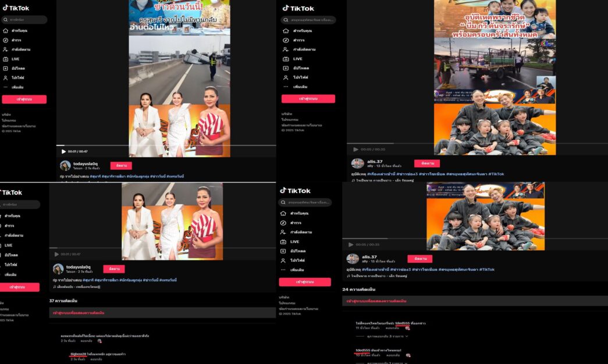
Task: Select สำหรับคุณ menu label in lower-left screenshot
Action: pyautogui.click(x=12, y=216)
